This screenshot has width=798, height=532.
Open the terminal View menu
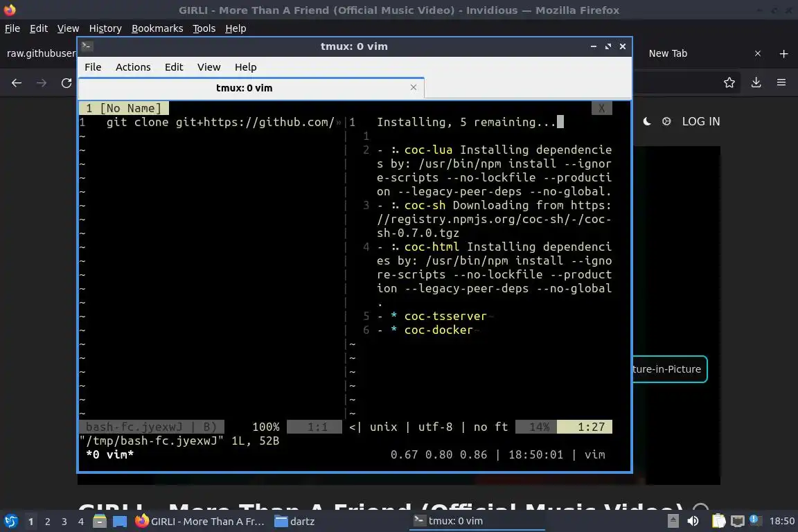[x=209, y=67]
